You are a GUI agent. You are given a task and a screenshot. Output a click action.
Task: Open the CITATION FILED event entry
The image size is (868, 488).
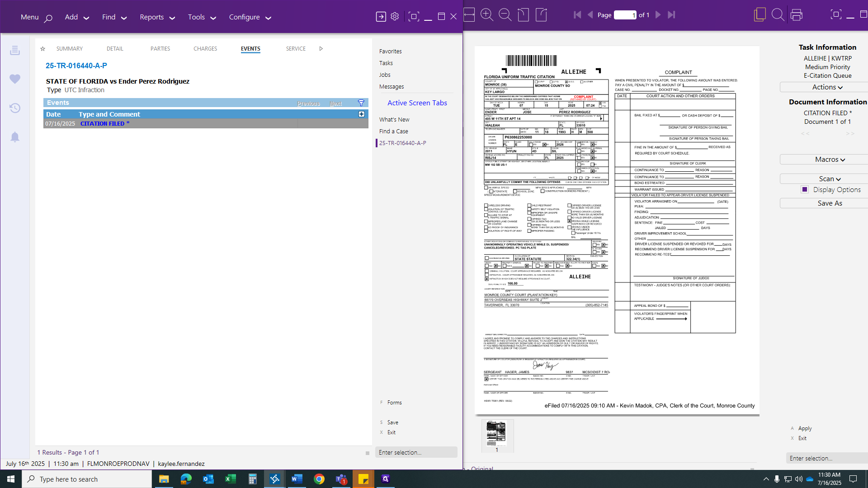(105, 123)
